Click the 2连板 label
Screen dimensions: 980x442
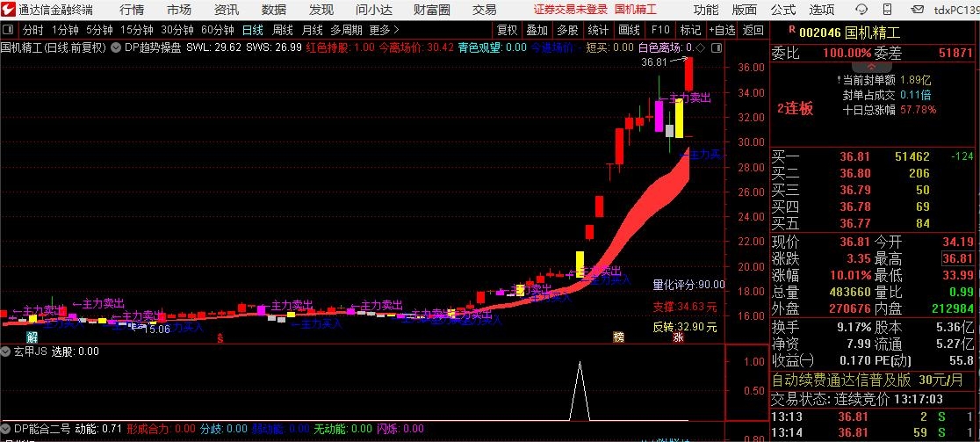796,108
